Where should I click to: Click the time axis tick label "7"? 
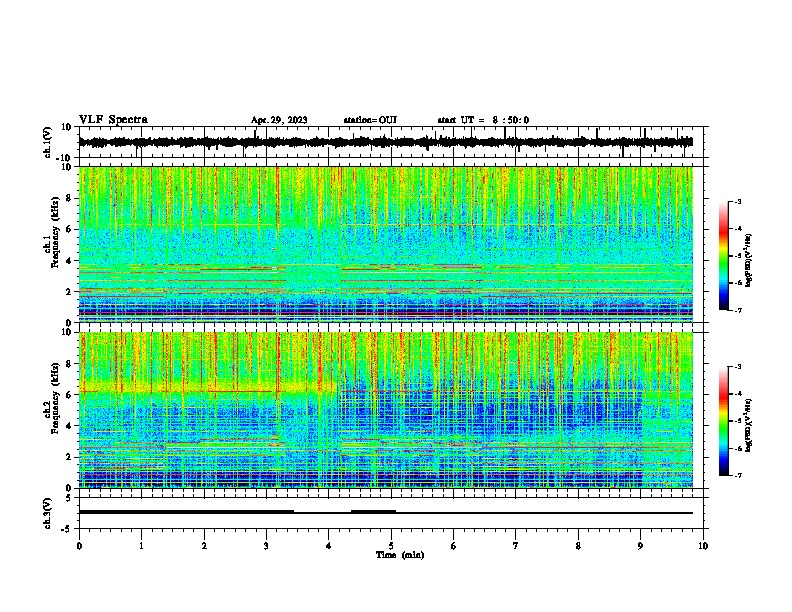(x=516, y=546)
